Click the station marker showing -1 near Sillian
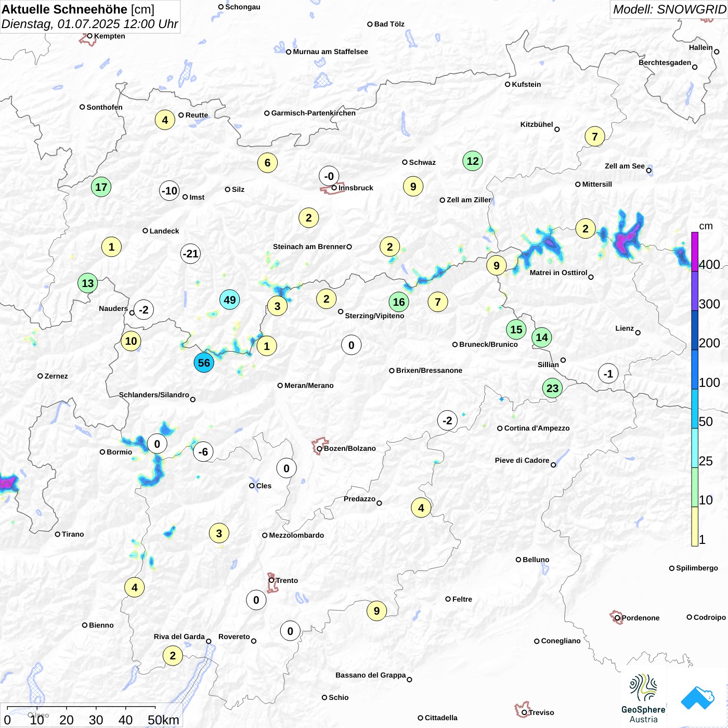The image size is (728, 728). click(608, 374)
